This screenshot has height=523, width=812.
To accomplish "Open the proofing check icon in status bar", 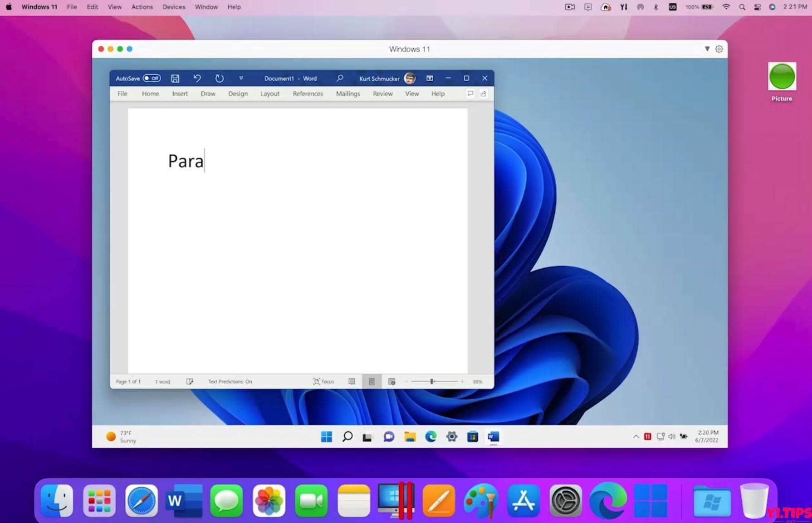I will [x=190, y=381].
